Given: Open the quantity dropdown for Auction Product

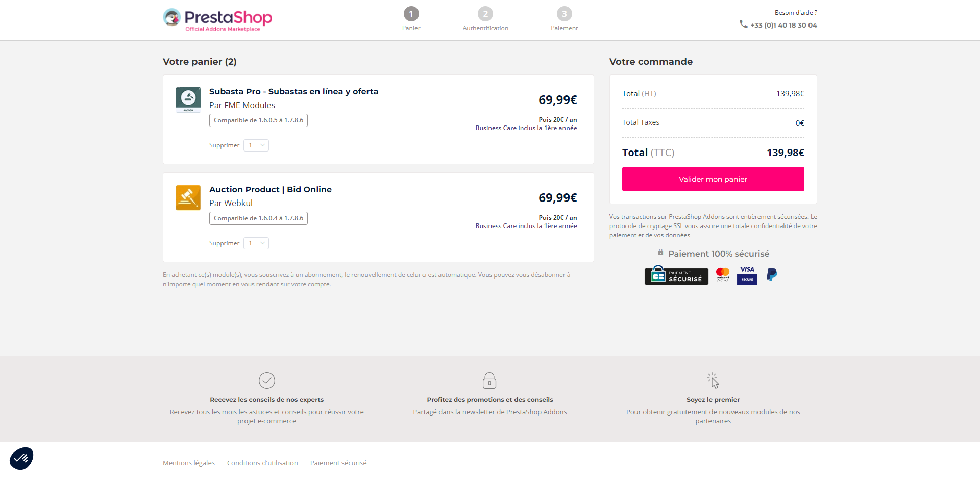Looking at the screenshot, I should [x=256, y=243].
